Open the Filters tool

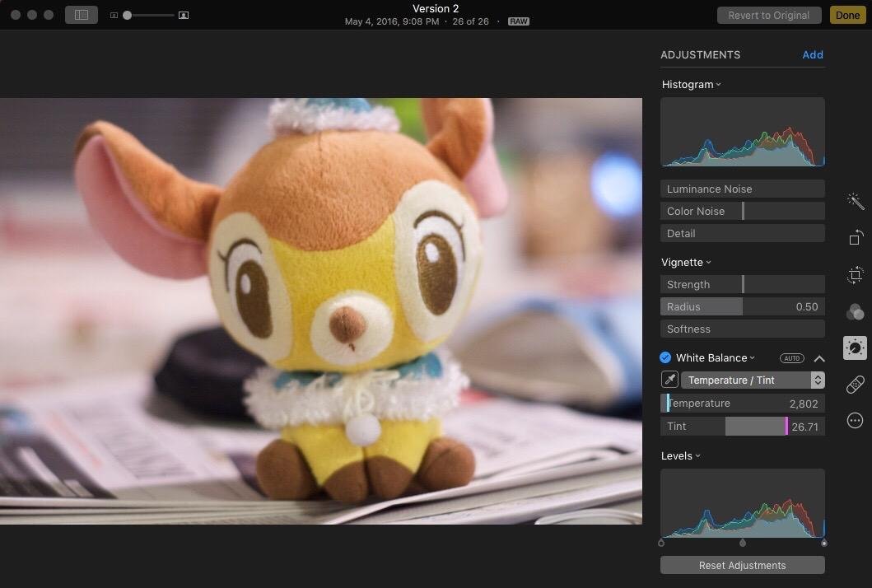tap(856, 312)
